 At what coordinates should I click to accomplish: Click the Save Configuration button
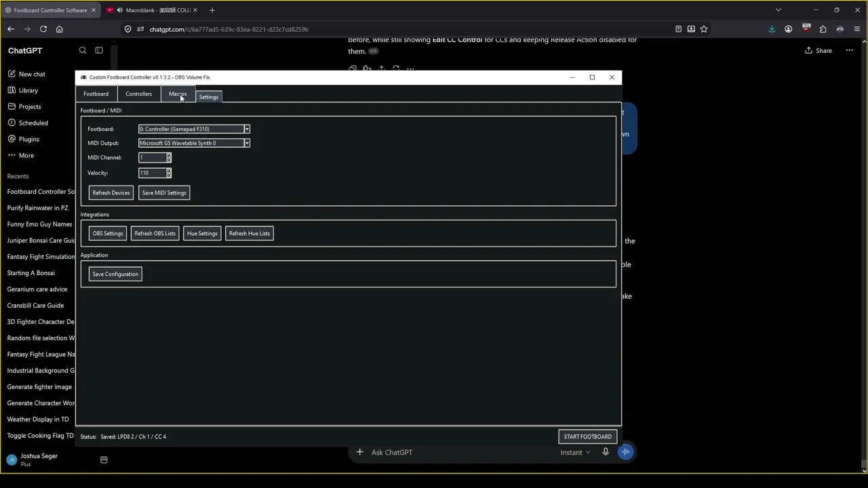tap(115, 274)
